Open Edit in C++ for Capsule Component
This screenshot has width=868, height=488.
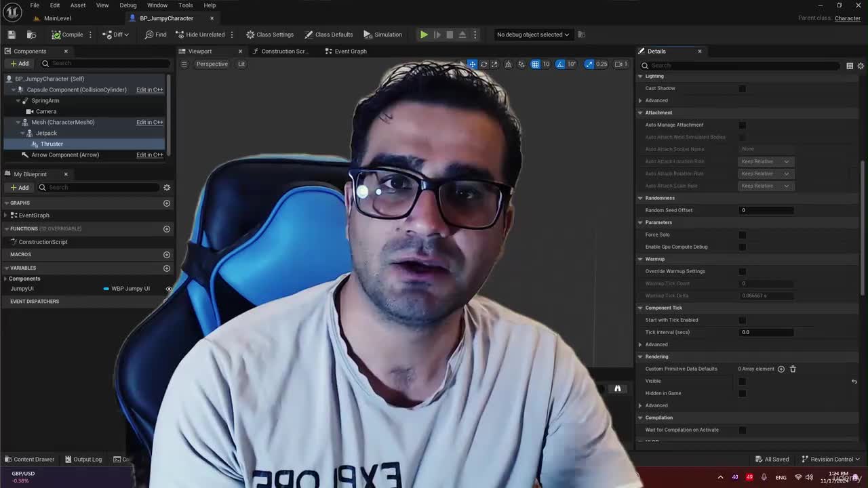(x=149, y=89)
